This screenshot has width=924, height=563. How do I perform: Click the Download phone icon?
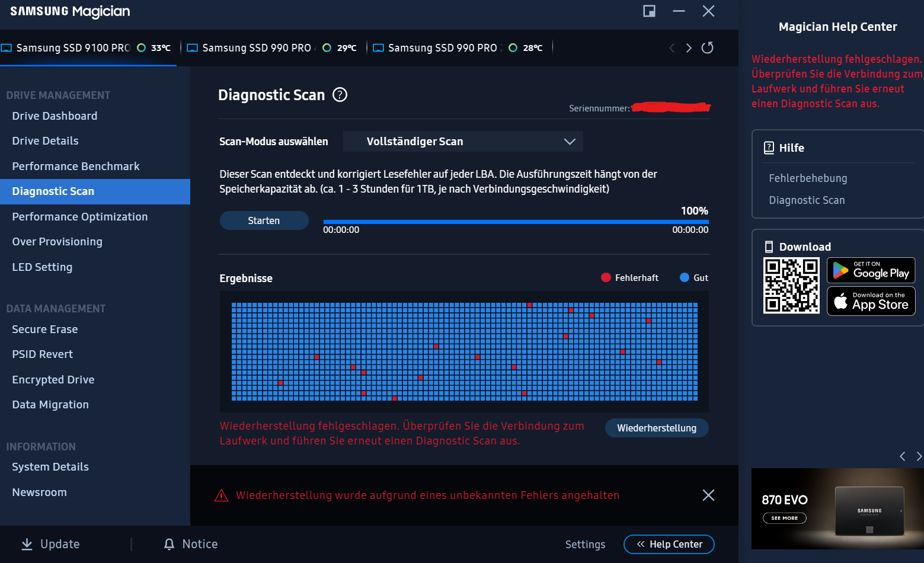[x=769, y=247]
